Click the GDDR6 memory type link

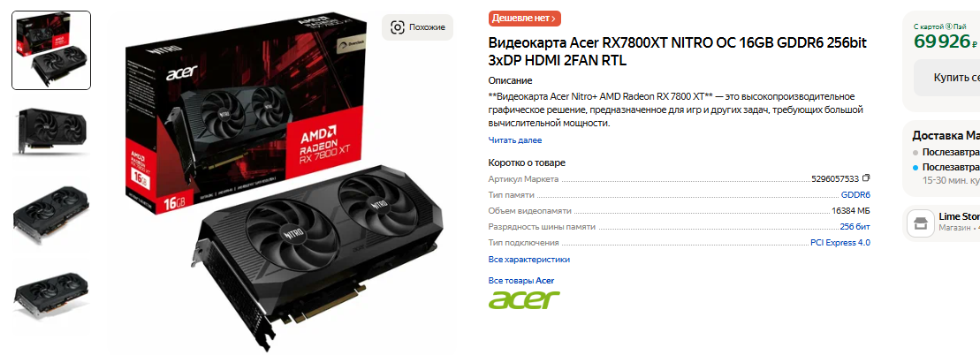coord(855,195)
